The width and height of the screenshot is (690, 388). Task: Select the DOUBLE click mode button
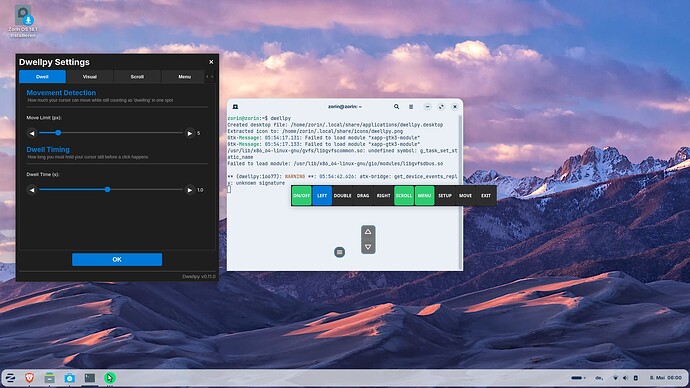[x=342, y=196]
